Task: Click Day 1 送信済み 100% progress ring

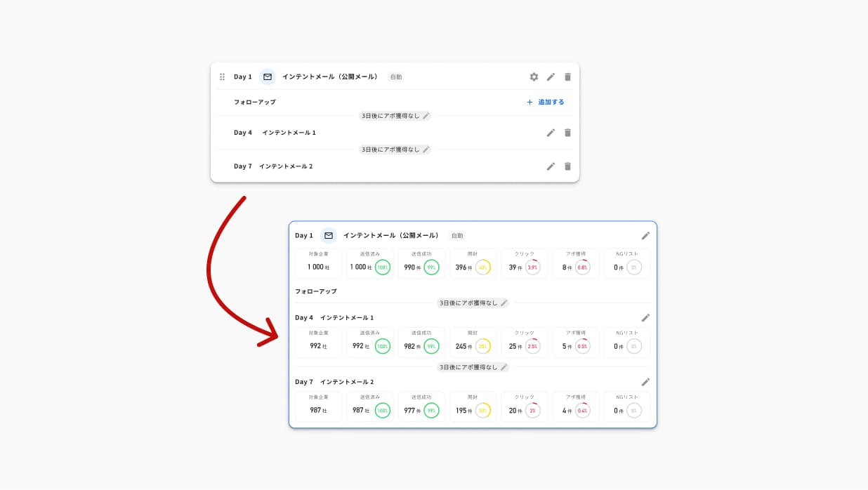Action: [x=383, y=267]
